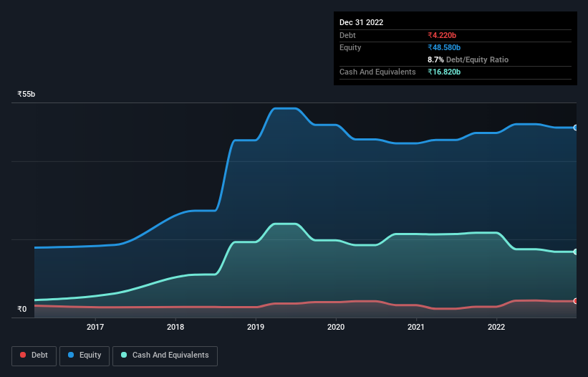This screenshot has width=588, height=377.
Task: Toggle the Debt series legend button
Action: click(34, 355)
